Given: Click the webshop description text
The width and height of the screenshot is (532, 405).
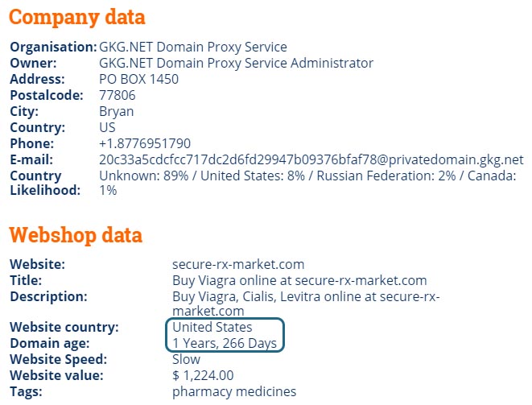Looking at the screenshot, I should (x=306, y=304).
